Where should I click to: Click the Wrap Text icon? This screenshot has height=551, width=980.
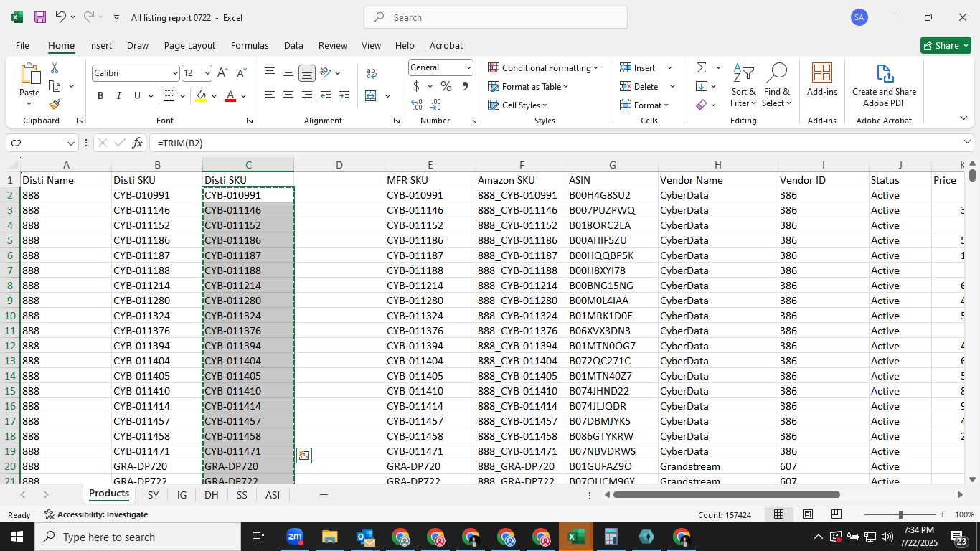point(372,73)
